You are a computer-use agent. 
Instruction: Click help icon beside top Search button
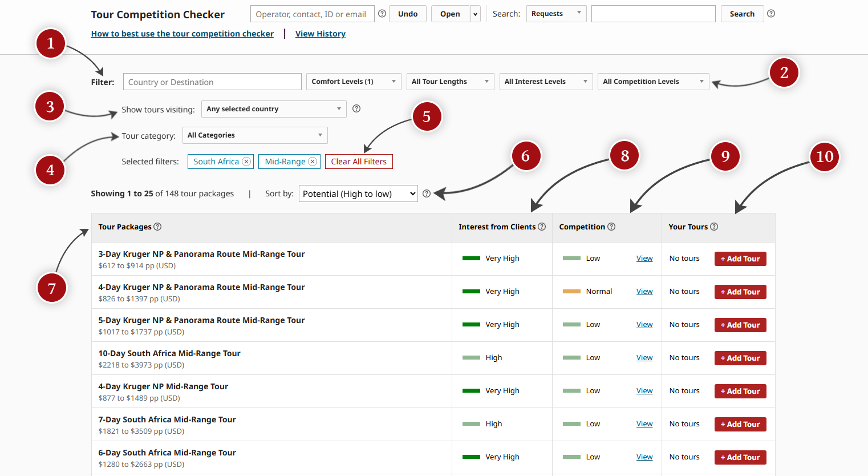coord(771,14)
